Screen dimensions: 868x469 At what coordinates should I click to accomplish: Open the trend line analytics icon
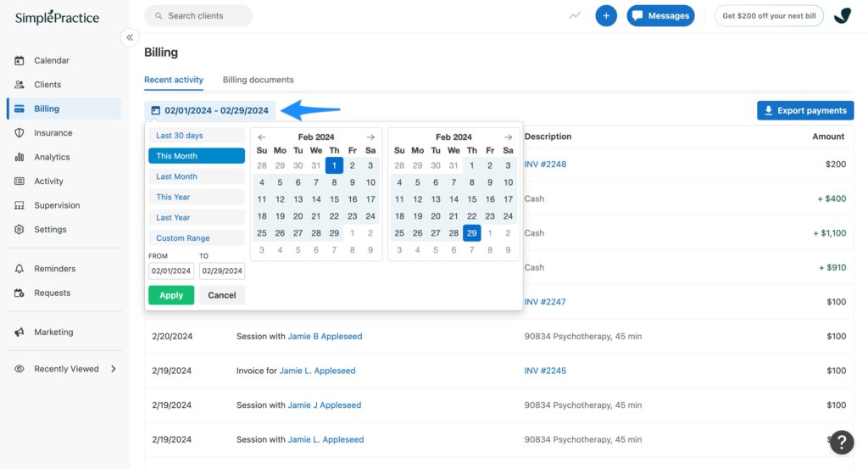point(576,15)
